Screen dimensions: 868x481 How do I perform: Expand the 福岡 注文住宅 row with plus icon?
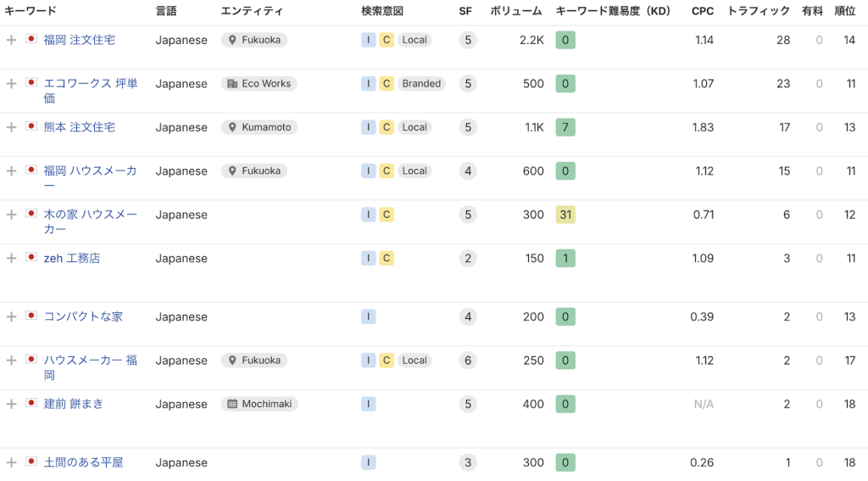(x=11, y=40)
